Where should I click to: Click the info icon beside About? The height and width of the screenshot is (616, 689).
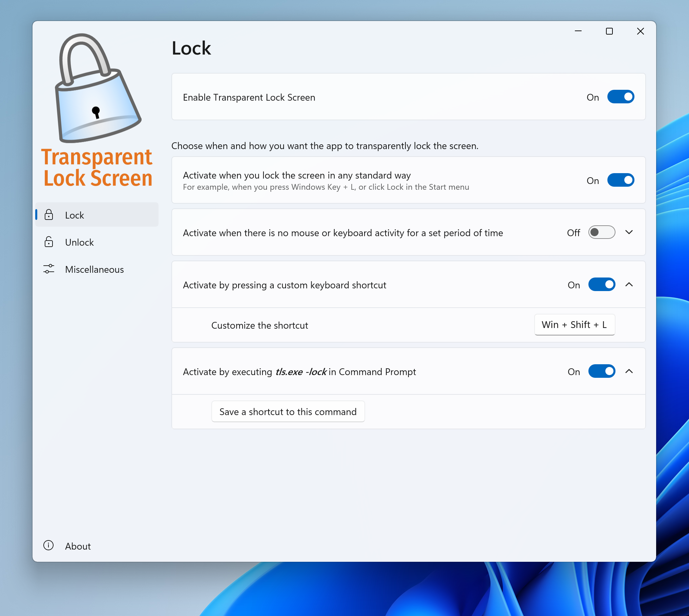click(48, 546)
